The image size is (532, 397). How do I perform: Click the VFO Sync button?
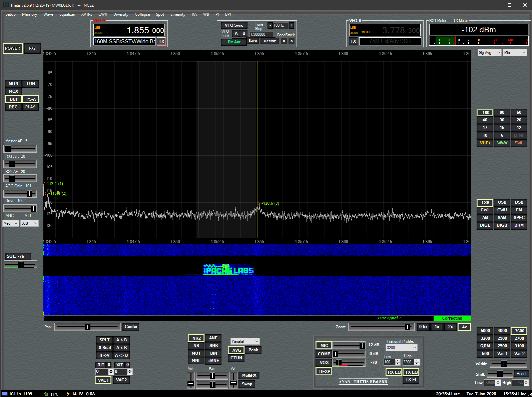pyautogui.click(x=234, y=25)
